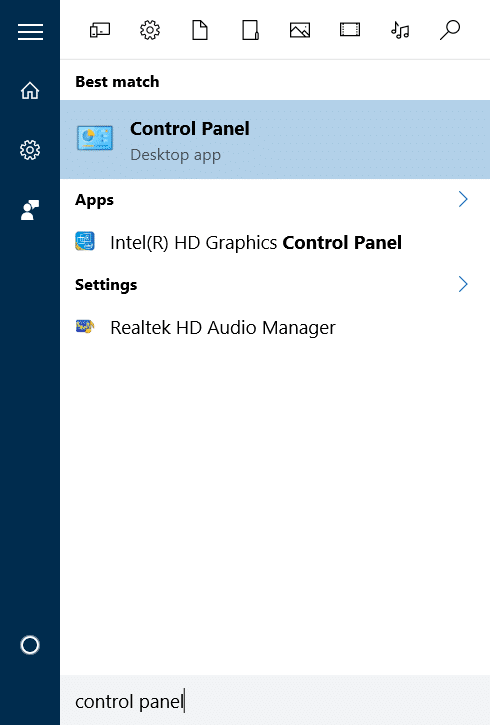490x725 pixels.
Task: Filter results by Web search magnifier
Action: coord(450,31)
